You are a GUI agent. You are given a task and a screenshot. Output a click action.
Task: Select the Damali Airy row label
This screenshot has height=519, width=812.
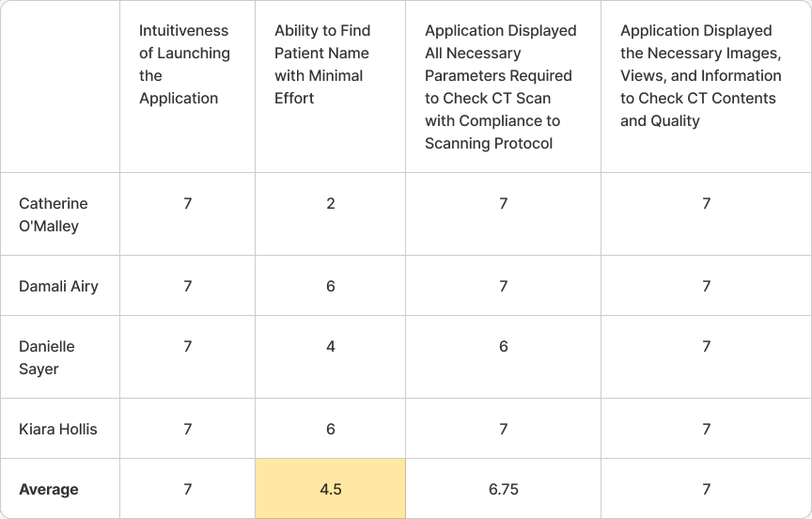tap(60, 286)
